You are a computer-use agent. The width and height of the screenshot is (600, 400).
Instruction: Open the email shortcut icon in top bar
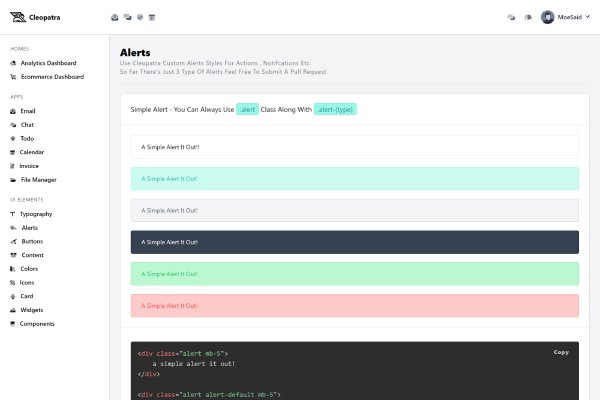tap(114, 17)
